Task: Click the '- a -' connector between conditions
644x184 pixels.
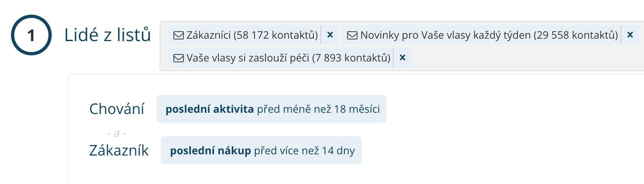Action: click(117, 133)
